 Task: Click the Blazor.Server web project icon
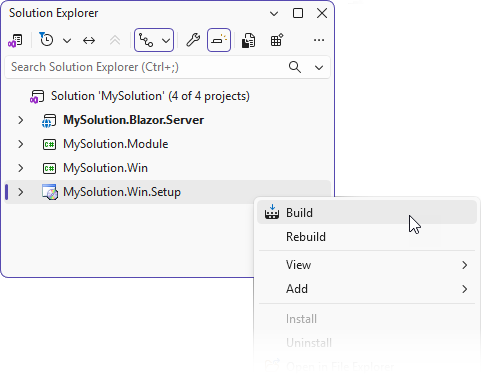49,121
